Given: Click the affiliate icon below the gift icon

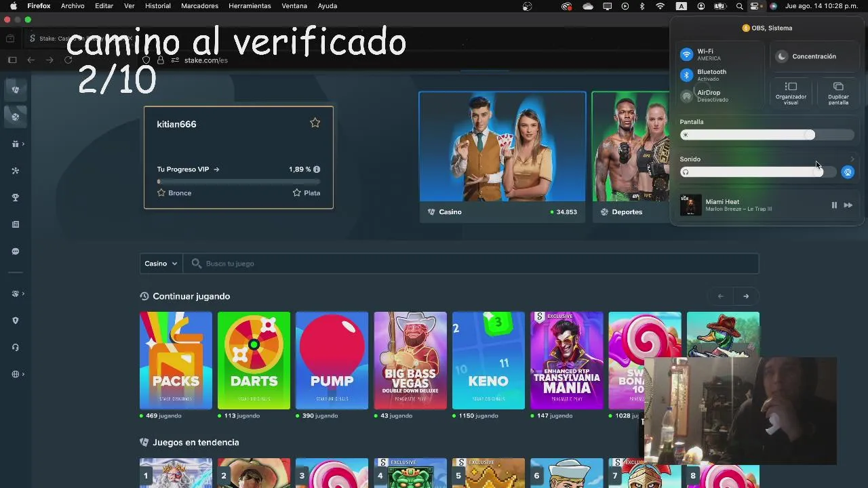Looking at the screenshot, I should 15,171.
